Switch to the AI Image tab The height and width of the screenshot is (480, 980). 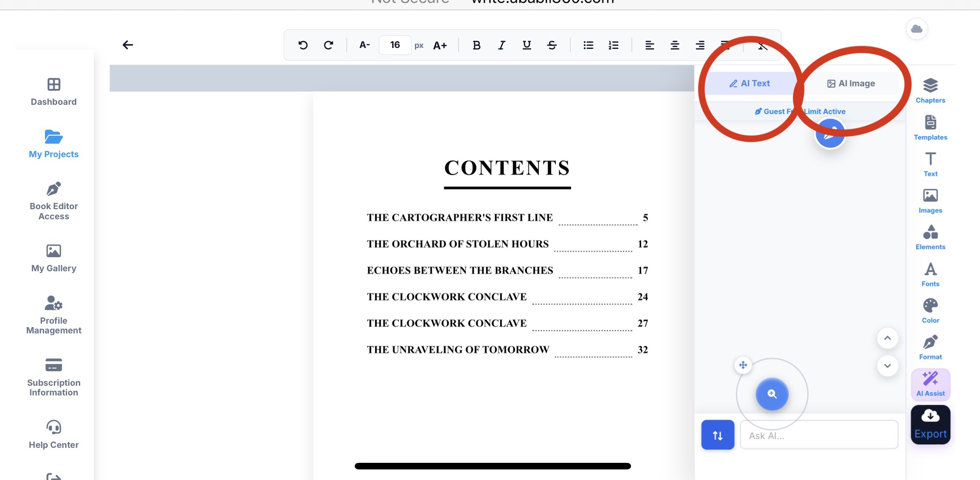(851, 83)
